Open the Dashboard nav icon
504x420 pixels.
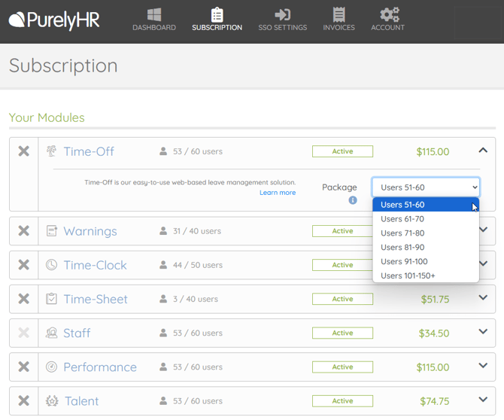tap(154, 14)
